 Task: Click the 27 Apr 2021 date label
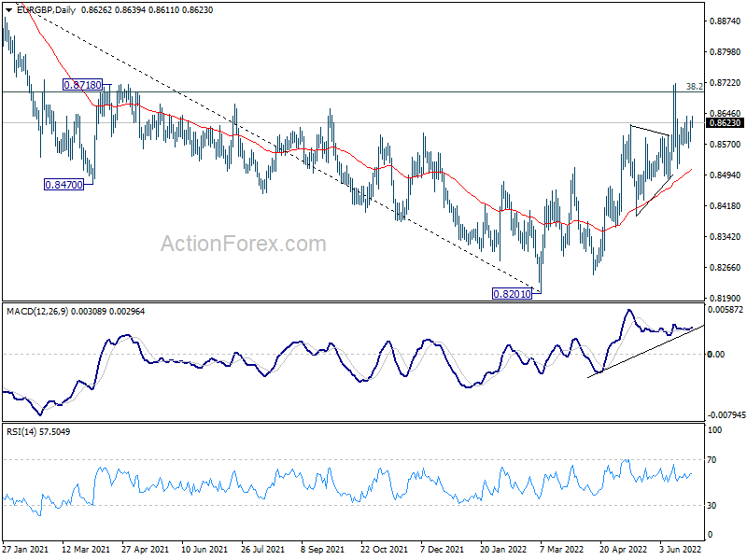[x=146, y=550]
